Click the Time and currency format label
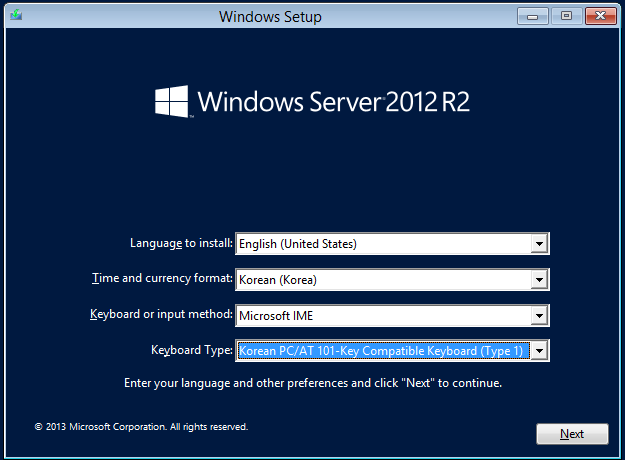The height and width of the screenshot is (460, 625). tap(162, 278)
